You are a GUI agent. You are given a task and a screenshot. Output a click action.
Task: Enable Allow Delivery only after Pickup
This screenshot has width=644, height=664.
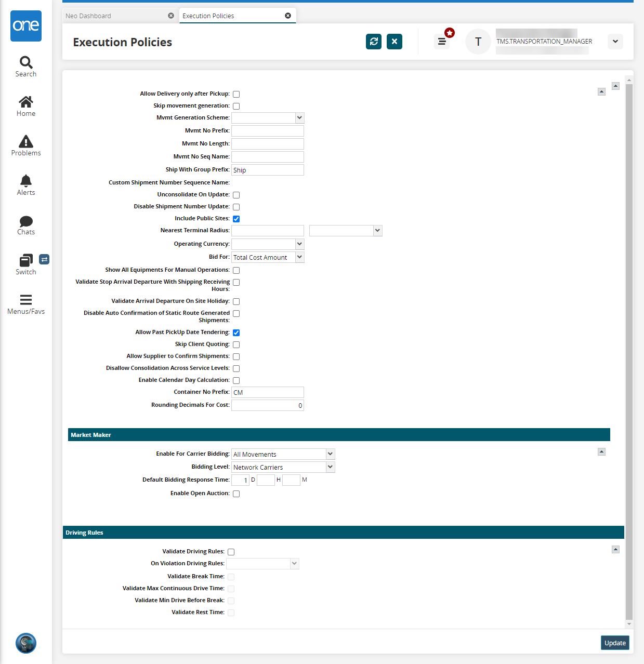click(236, 95)
